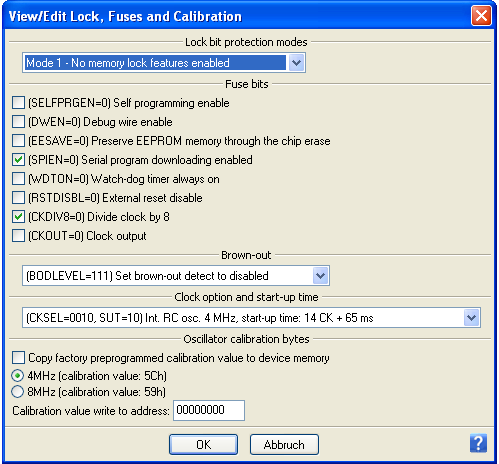Select the 4MHz calibration value radio button
Viewport: 499px width, 464px height.
pos(17,376)
